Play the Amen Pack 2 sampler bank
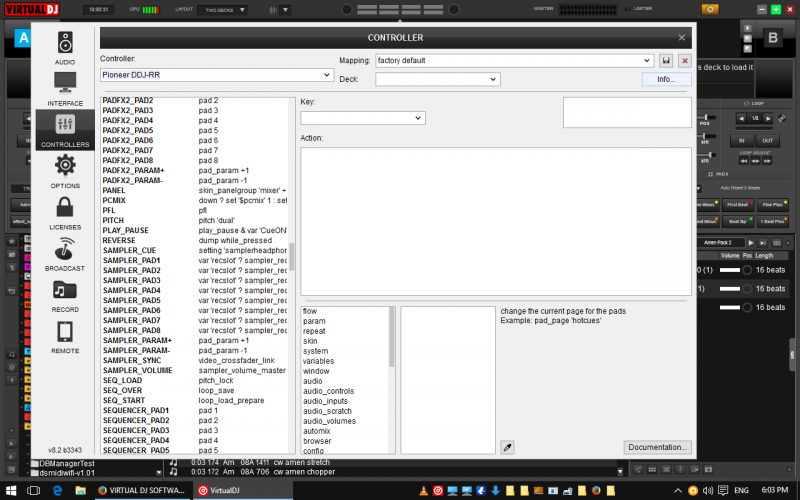This screenshot has width=800, height=500. click(x=751, y=243)
